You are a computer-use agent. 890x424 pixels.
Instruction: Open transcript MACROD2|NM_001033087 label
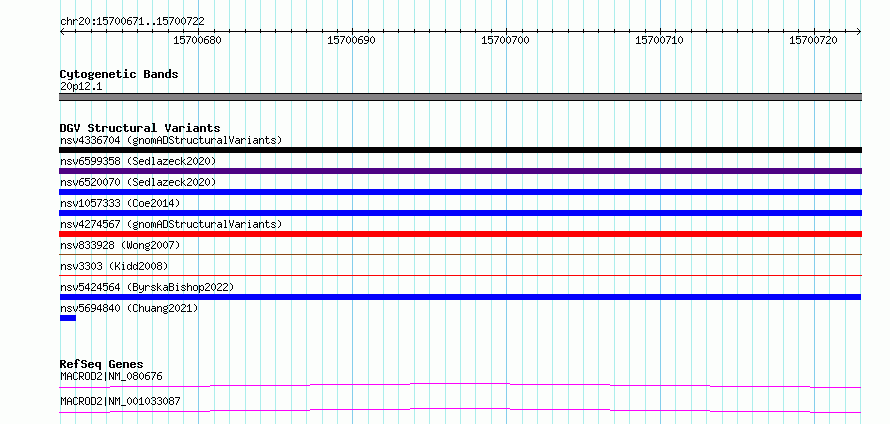pyautogui.click(x=120, y=401)
